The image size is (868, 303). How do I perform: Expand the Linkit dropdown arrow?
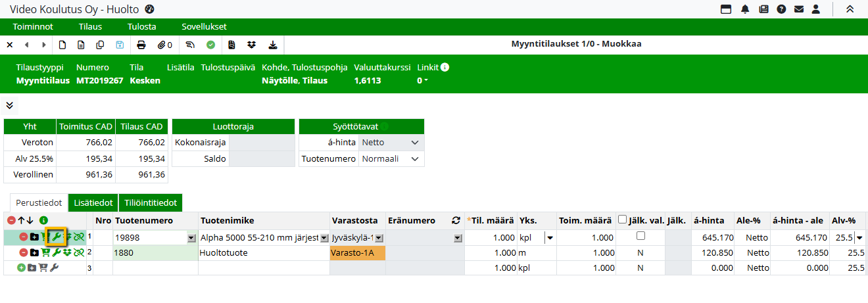pos(426,81)
